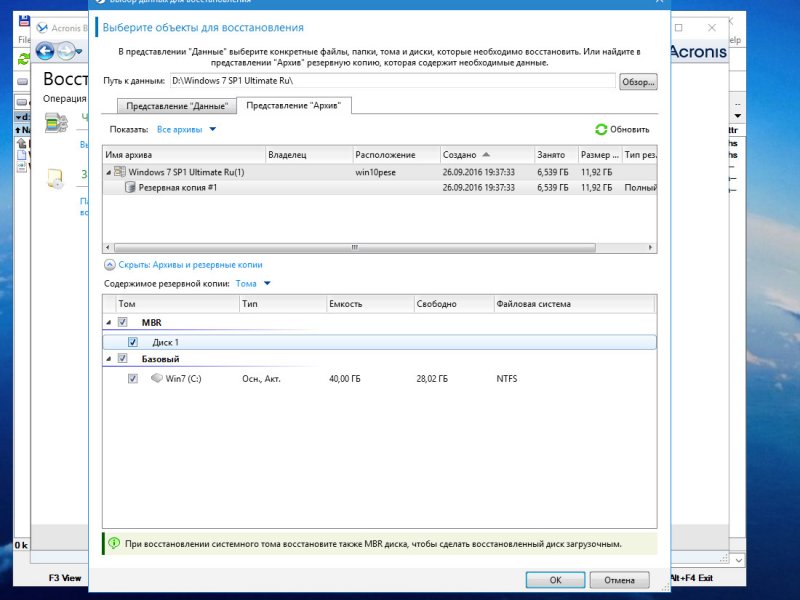800x600 pixels.
Task: Sort archives by the Расположение column
Action: click(396, 155)
